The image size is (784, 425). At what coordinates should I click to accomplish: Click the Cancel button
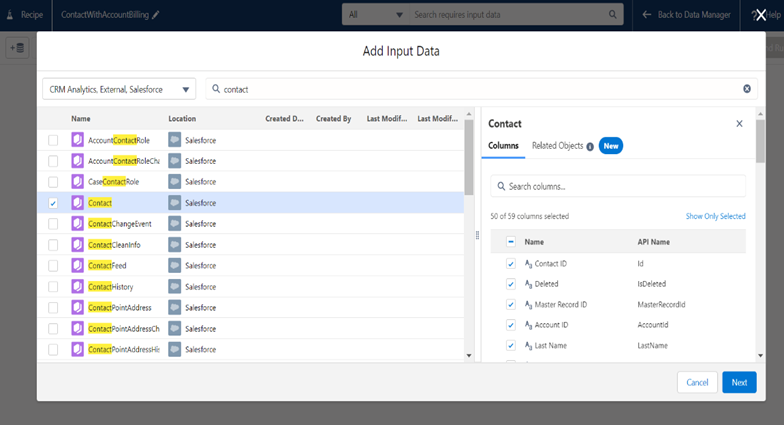coord(697,382)
